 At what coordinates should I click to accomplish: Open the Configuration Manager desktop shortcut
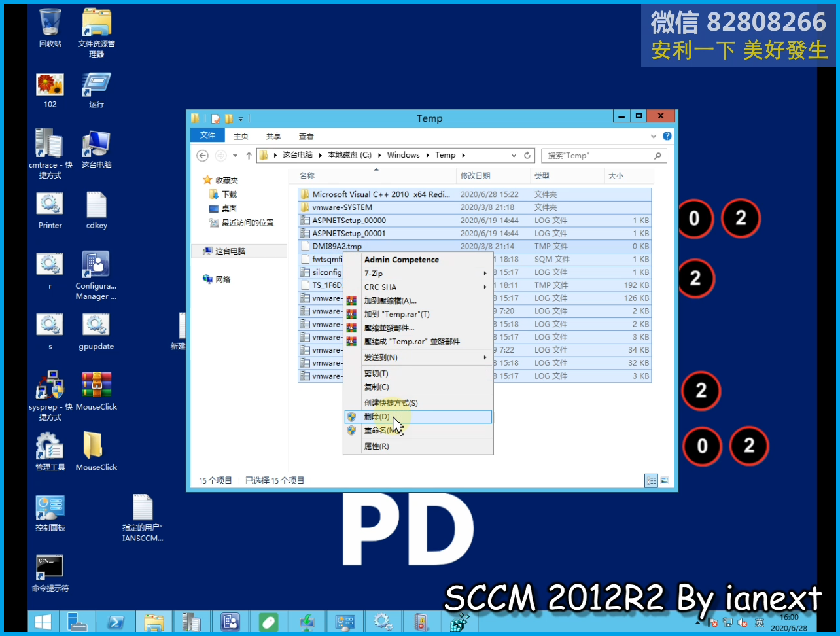[x=96, y=275]
